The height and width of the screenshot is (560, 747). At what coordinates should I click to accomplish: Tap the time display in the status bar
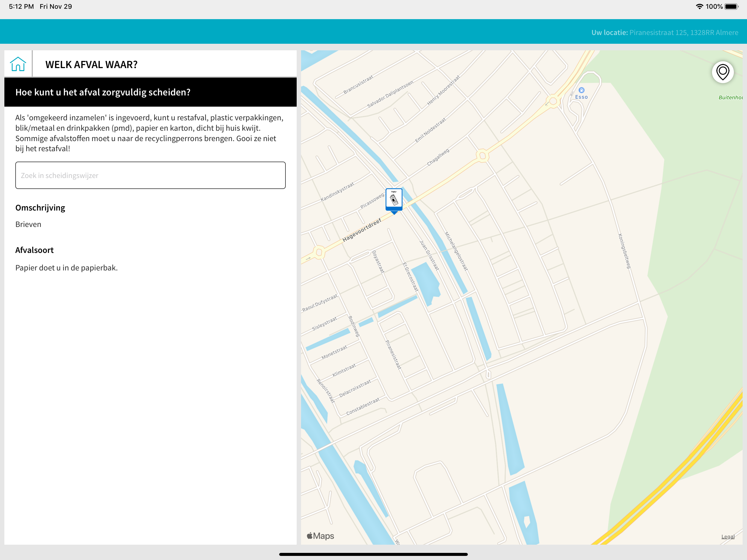[21, 6]
